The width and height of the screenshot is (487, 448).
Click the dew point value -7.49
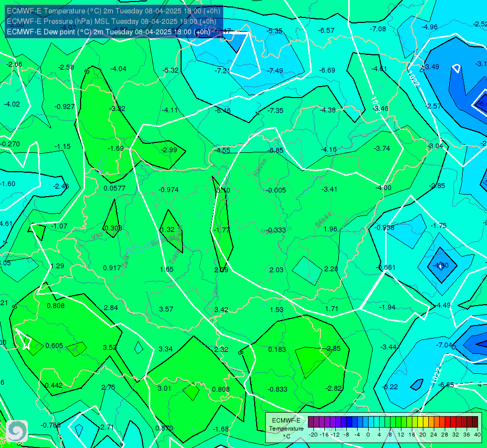tap(275, 71)
